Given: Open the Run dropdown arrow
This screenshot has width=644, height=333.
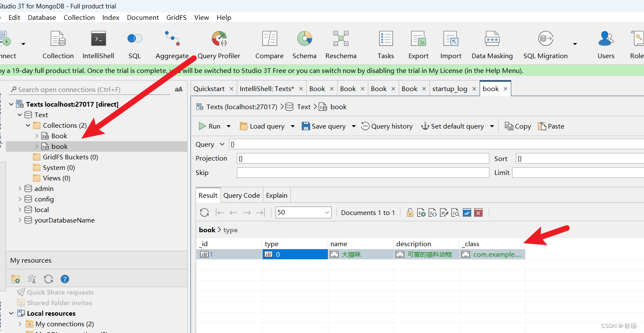Looking at the screenshot, I should [229, 126].
